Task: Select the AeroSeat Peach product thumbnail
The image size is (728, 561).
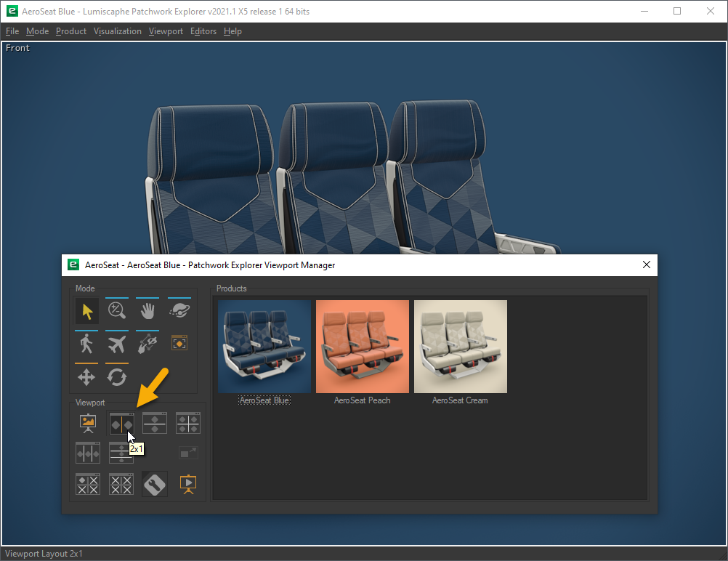Action: tap(363, 347)
